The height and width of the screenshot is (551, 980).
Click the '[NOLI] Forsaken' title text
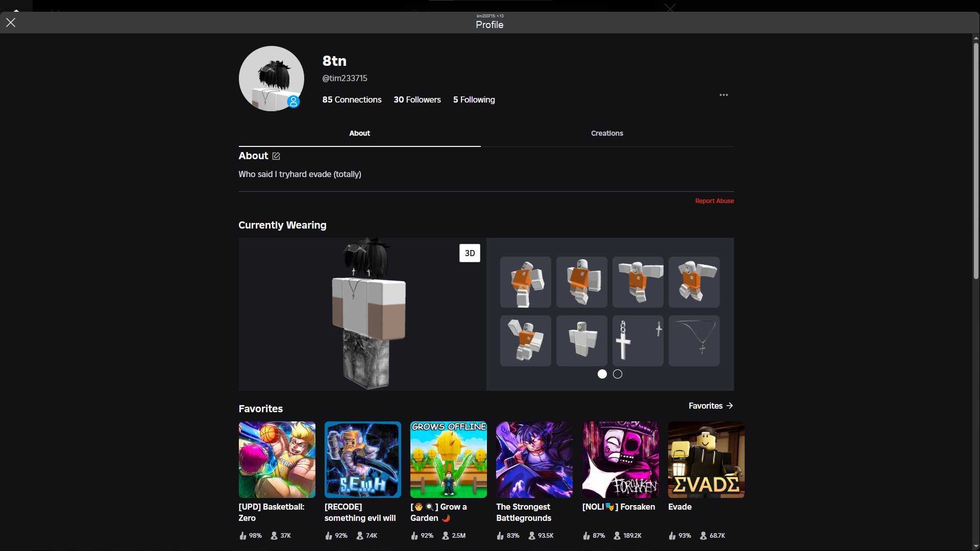619,507
